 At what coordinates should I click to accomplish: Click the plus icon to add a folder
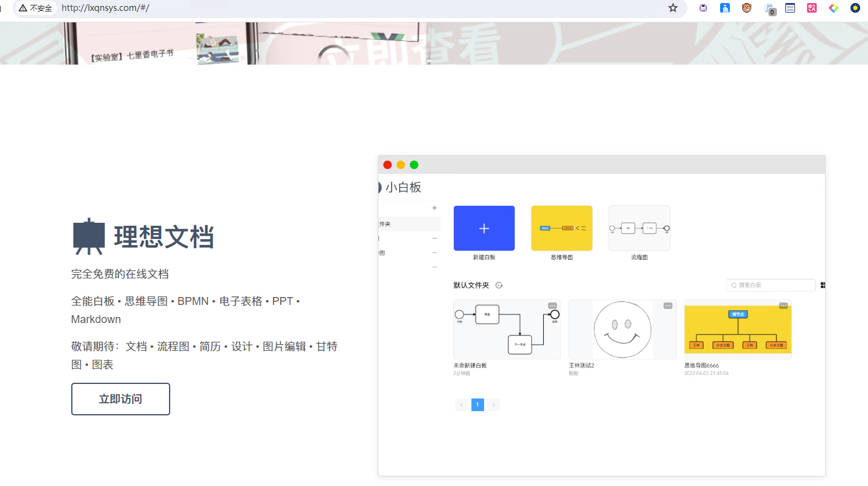point(434,208)
